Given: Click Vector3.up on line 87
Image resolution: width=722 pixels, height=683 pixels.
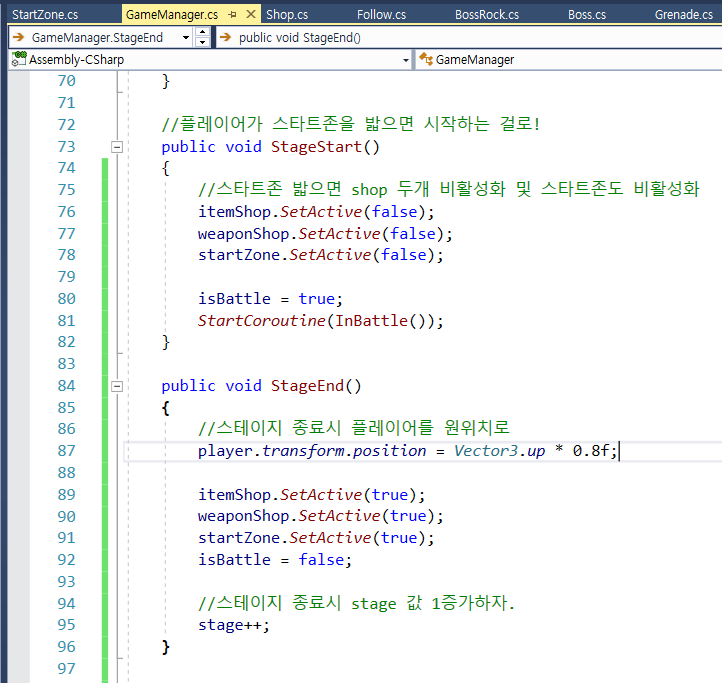Looking at the screenshot, I should (x=500, y=451).
